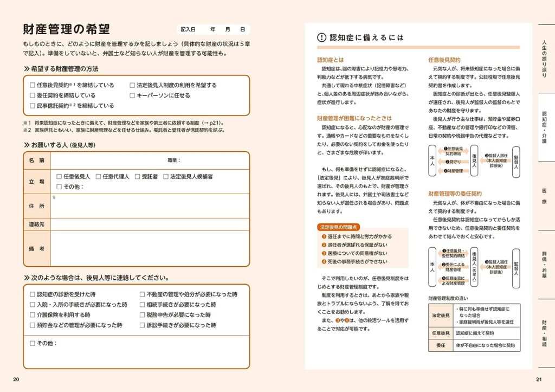Click the 任意後見契約 section heading
This screenshot has height=392, width=555.
(x=444, y=60)
